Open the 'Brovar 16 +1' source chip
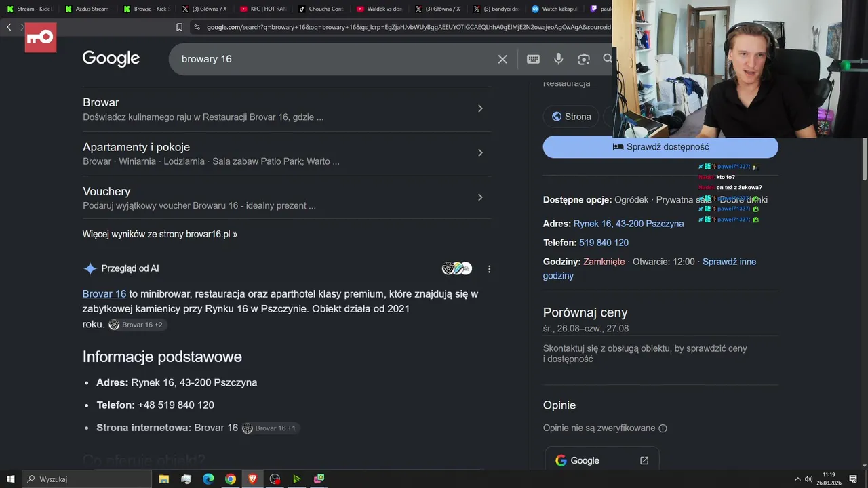 pyautogui.click(x=271, y=428)
